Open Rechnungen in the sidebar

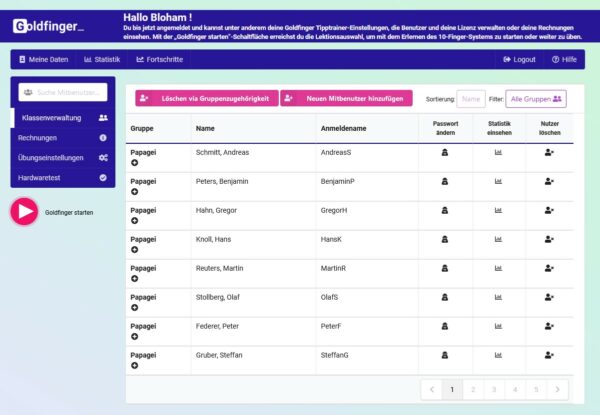(x=62, y=138)
